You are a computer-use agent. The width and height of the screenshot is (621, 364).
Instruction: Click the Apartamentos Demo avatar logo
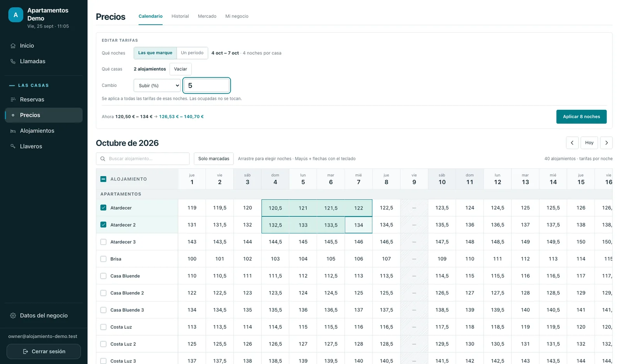click(x=16, y=15)
